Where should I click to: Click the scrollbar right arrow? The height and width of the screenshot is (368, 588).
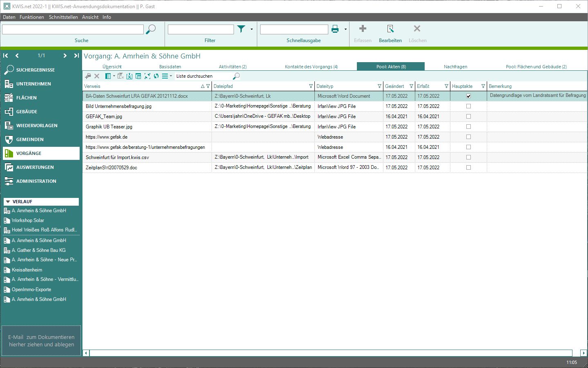pyautogui.click(x=584, y=353)
